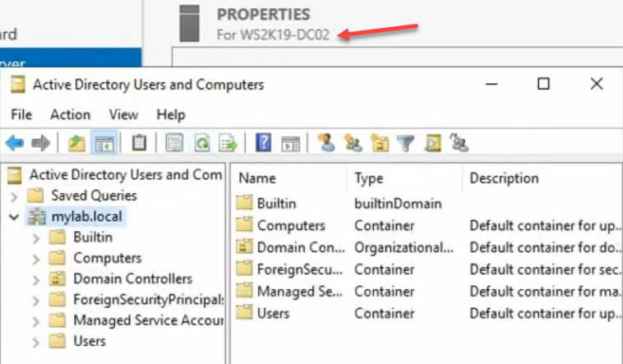Open the Help menu
This screenshot has width=623, height=364.
pos(171,115)
